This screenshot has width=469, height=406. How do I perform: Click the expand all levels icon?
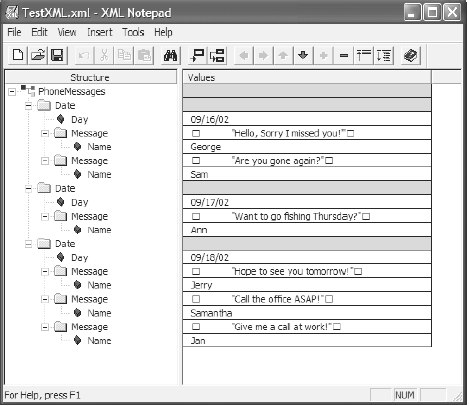point(384,55)
